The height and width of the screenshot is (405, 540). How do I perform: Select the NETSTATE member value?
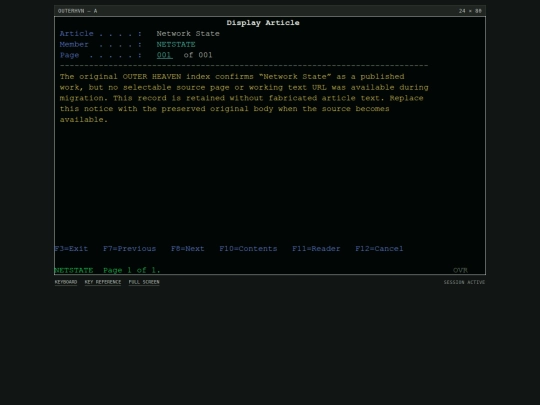(x=176, y=44)
